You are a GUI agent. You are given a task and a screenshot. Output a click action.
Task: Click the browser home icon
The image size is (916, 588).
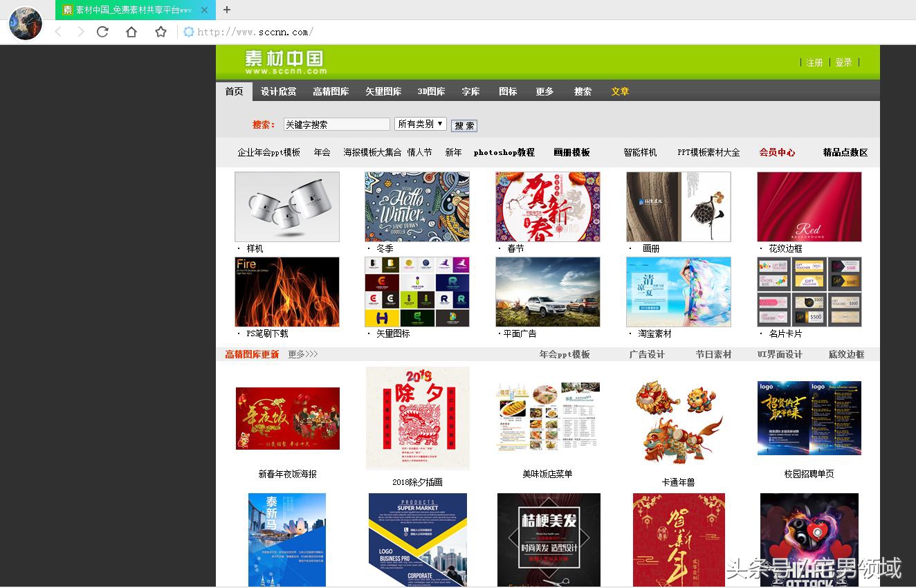131,31
